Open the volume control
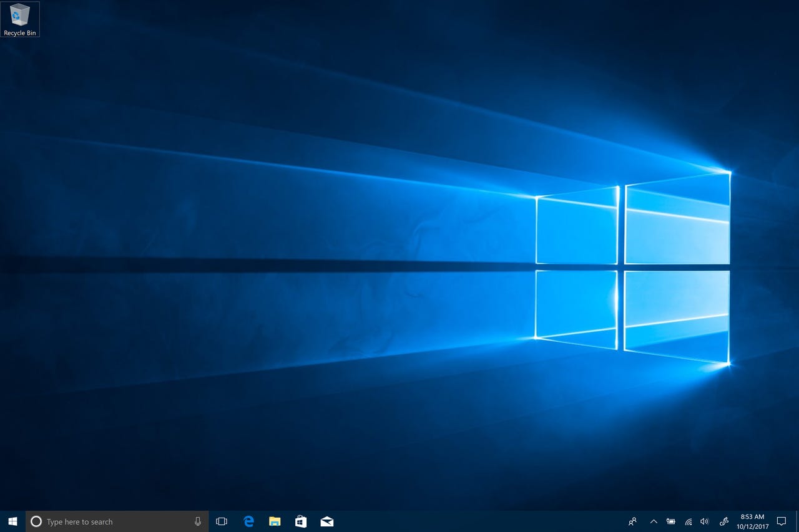 coord(705,521)
